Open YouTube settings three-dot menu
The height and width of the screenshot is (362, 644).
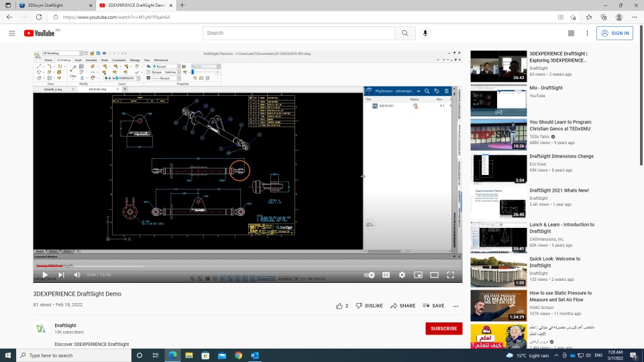coord(587,34)
